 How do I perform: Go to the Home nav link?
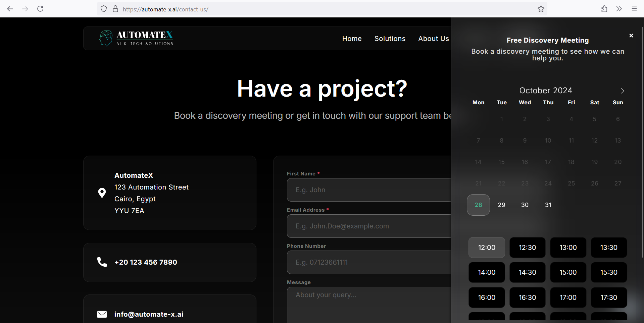[352, 39]
